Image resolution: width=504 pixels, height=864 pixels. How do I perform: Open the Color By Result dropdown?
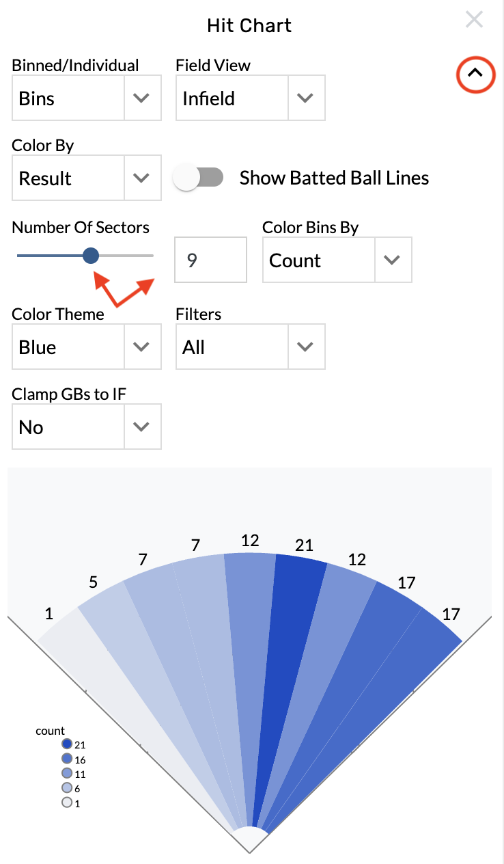(87, 178)
